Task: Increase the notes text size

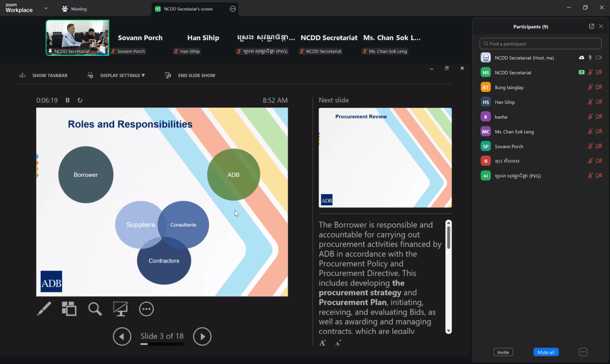Action: (x=322, y=343)
